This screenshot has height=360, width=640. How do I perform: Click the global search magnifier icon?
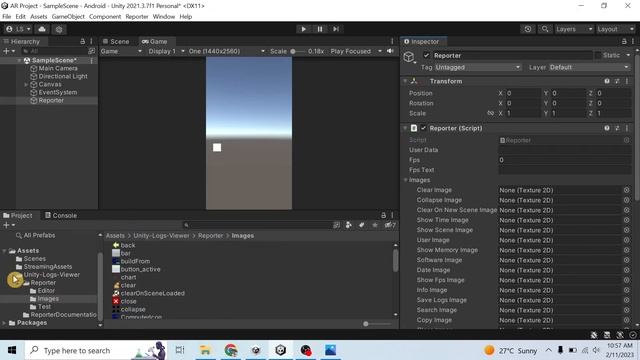click(x=544, y=29)
